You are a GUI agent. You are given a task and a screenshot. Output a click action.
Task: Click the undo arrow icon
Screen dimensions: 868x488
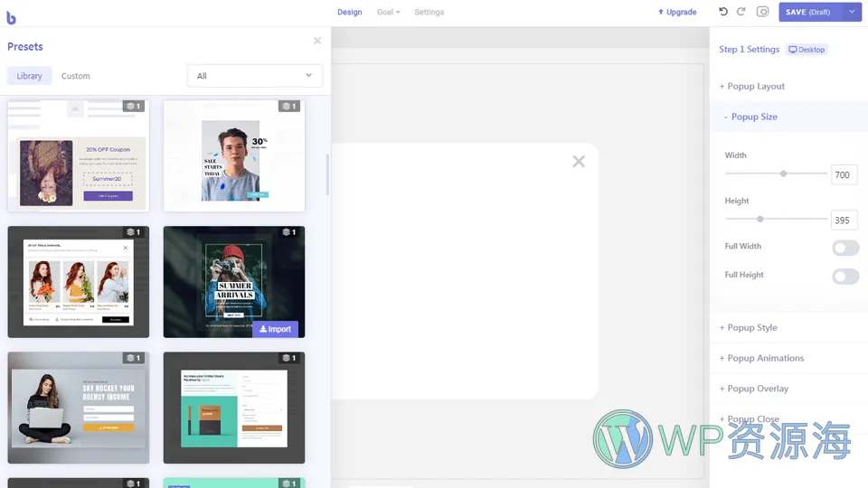pos(722,12)
